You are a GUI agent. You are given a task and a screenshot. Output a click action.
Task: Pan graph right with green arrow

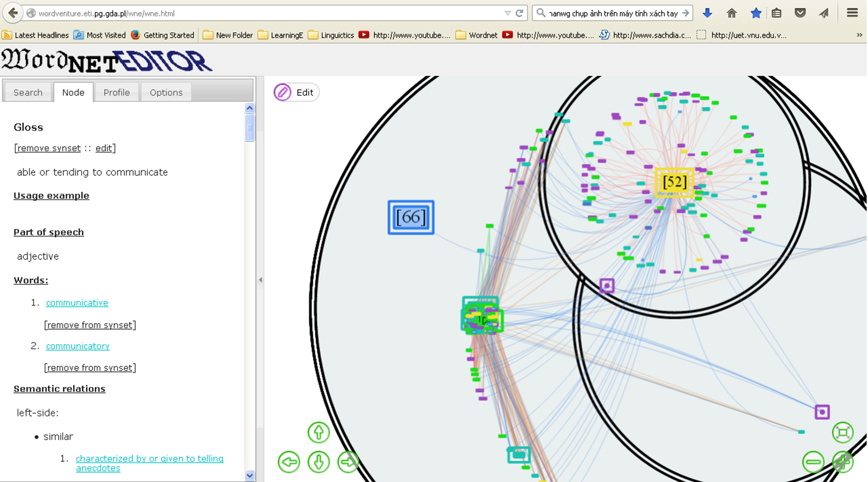(x=348, y=462)
